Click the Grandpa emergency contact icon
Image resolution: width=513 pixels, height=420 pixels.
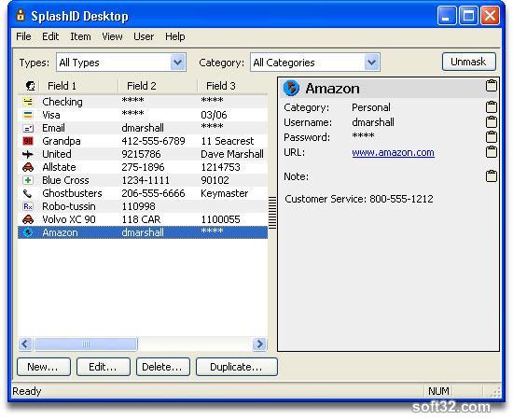point(28,141)
